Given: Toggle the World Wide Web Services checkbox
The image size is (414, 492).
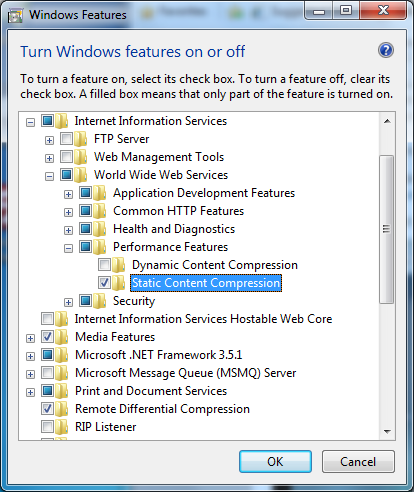Looking at the screenshot, I should pos(66,174).
